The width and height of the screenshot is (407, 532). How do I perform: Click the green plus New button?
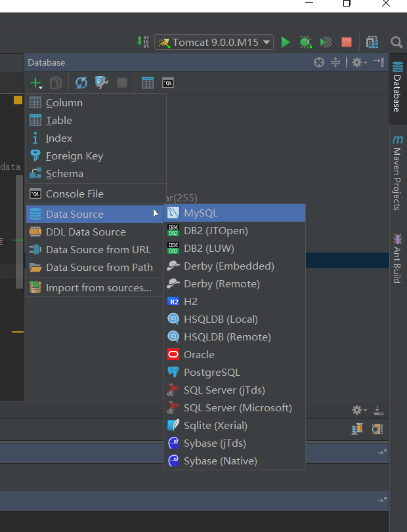pyautogui.click(x=35, y=83)
